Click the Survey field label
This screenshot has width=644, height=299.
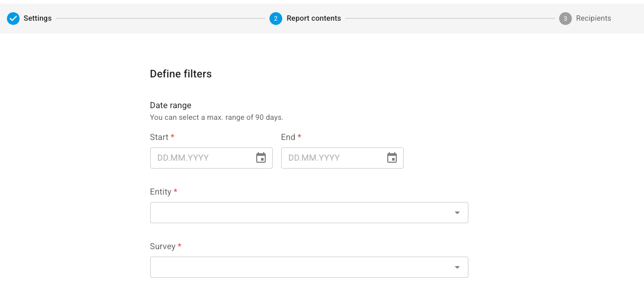point(163,247)
